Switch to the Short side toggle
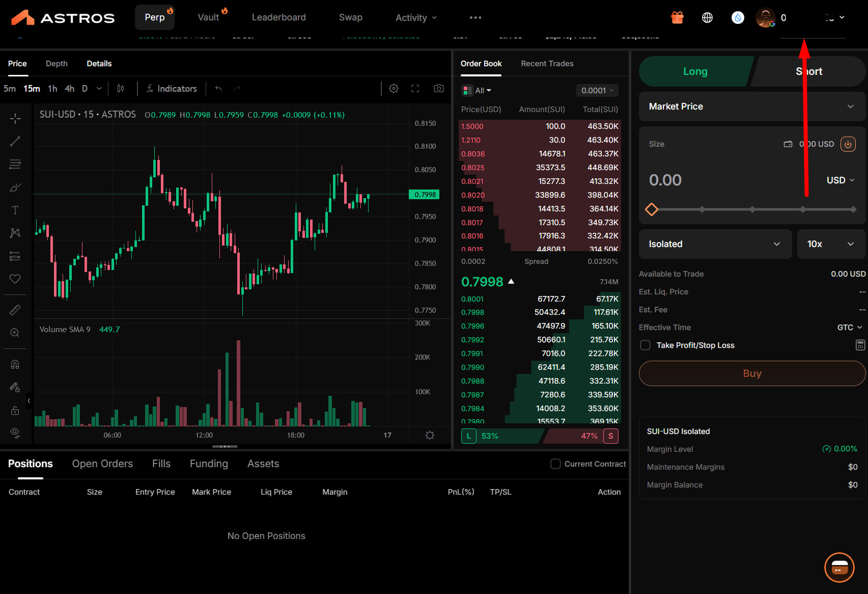The height and width of the screenshot is (594, 868). click(809, 71)
